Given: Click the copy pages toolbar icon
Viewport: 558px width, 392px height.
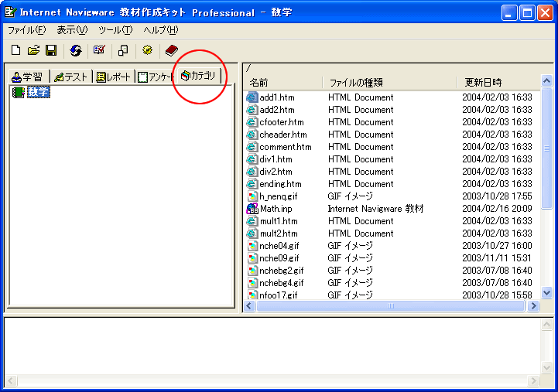Looking at the screenshot, I should [x=123, y=50].
